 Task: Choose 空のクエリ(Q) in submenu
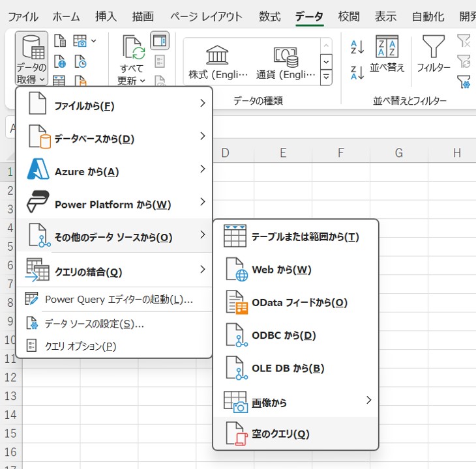click(296, 434)
